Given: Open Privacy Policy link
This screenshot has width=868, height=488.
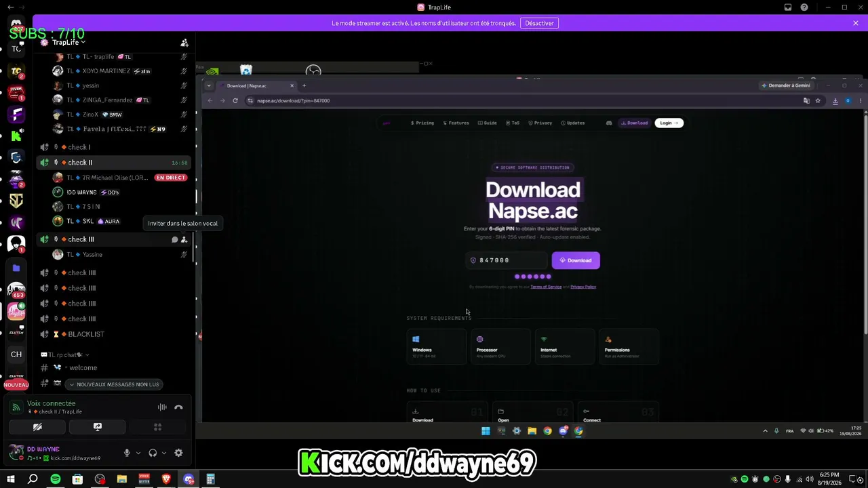Looking at the screenshot, I should tap(583, 287).
